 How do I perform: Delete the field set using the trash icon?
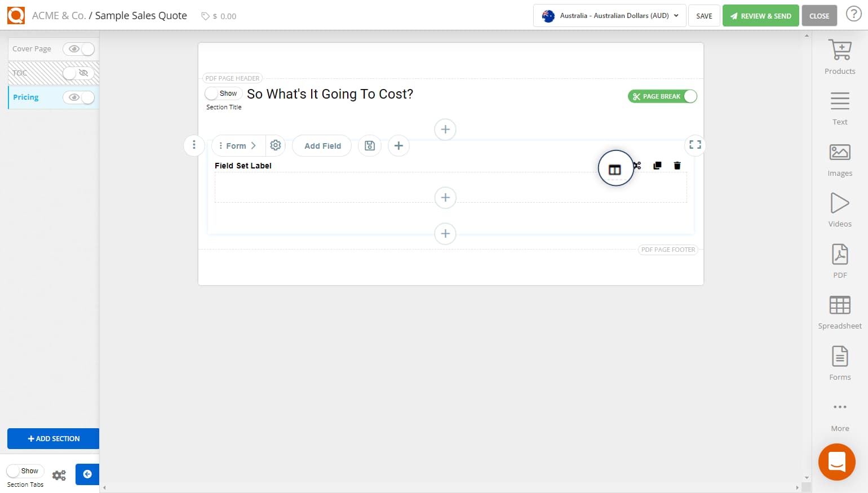[677, 165]
